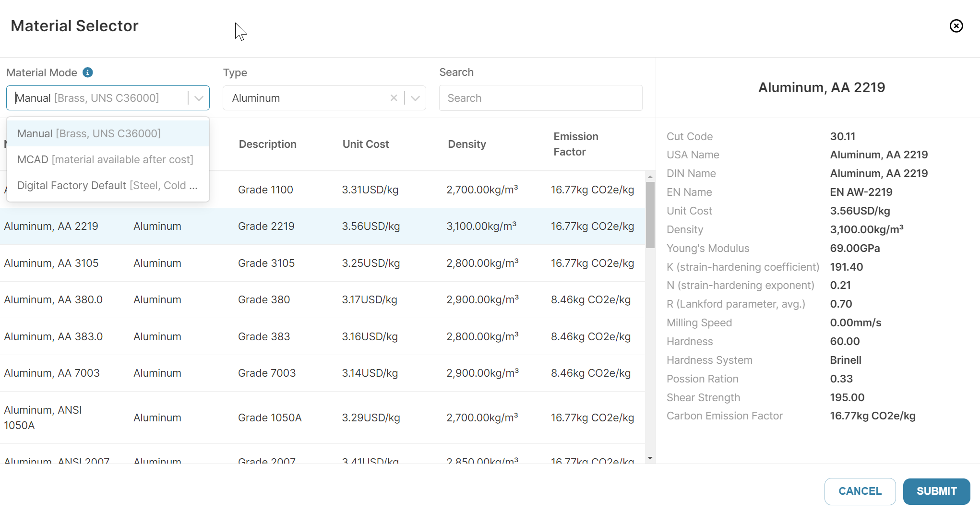Click the scrollbar down arrow
The image size is (980, 513).
[x=650, y=458]
